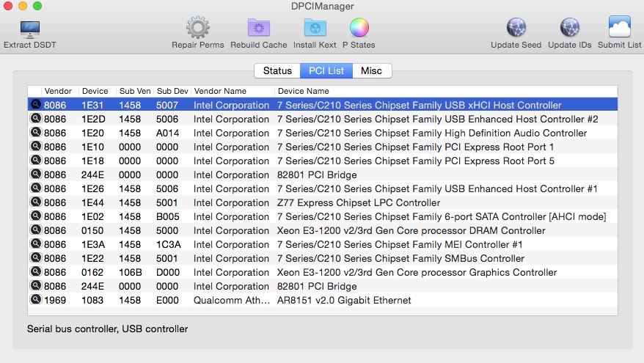Sort by the Sub Dev column header

point(172,91)
